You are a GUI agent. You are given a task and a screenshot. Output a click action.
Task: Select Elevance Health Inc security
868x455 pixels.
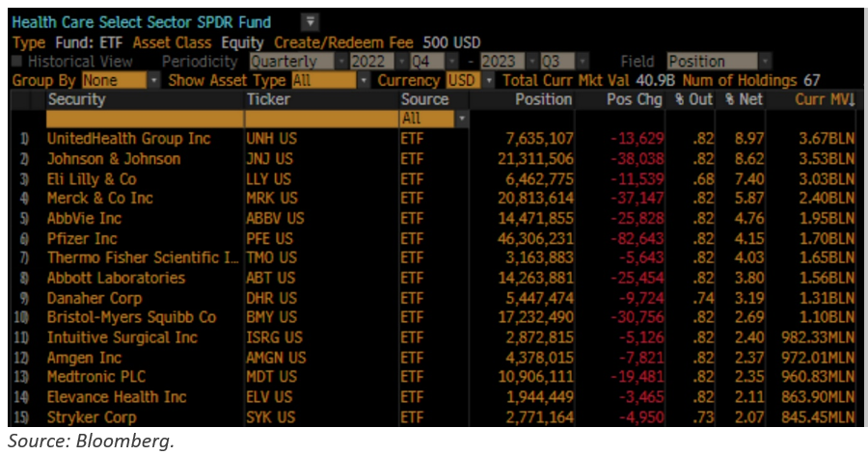117,397
